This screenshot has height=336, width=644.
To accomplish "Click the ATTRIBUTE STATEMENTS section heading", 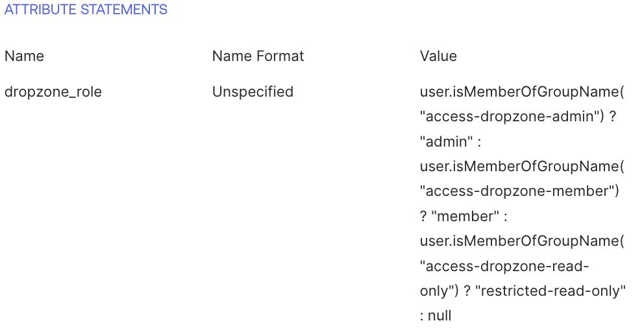I will pyautogui.click(x=86, y=10).
